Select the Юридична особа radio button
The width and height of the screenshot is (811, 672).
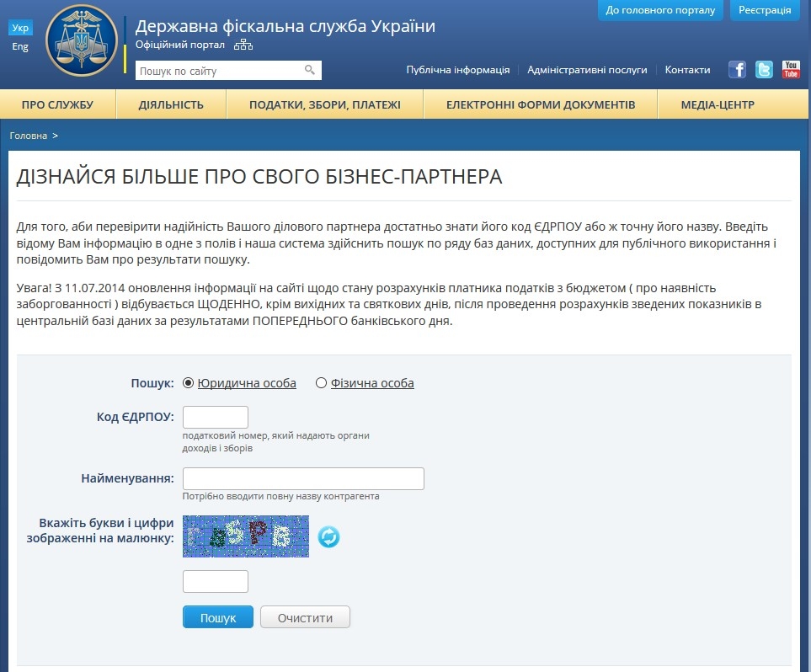coord(189,383)
